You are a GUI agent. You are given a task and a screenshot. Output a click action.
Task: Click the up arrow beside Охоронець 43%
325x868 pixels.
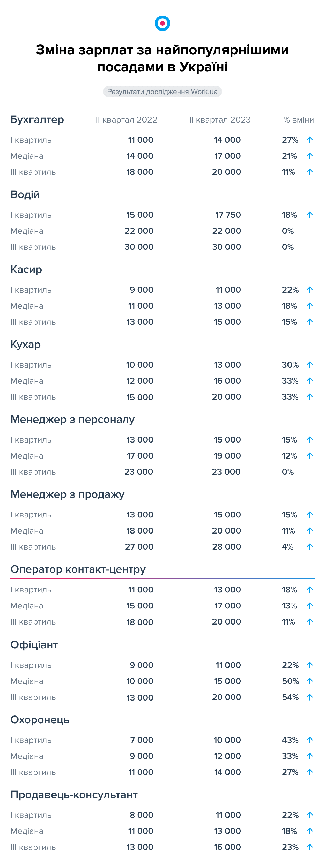(309, 740)
